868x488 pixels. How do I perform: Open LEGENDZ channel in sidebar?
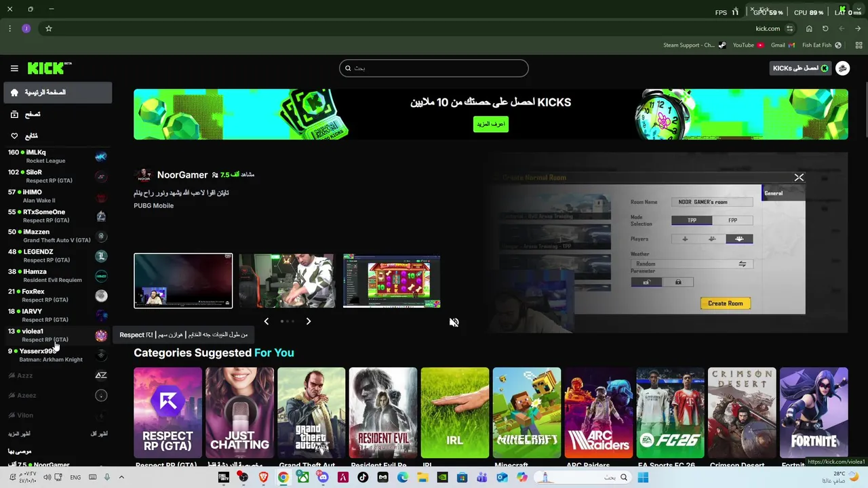(58, 256)
